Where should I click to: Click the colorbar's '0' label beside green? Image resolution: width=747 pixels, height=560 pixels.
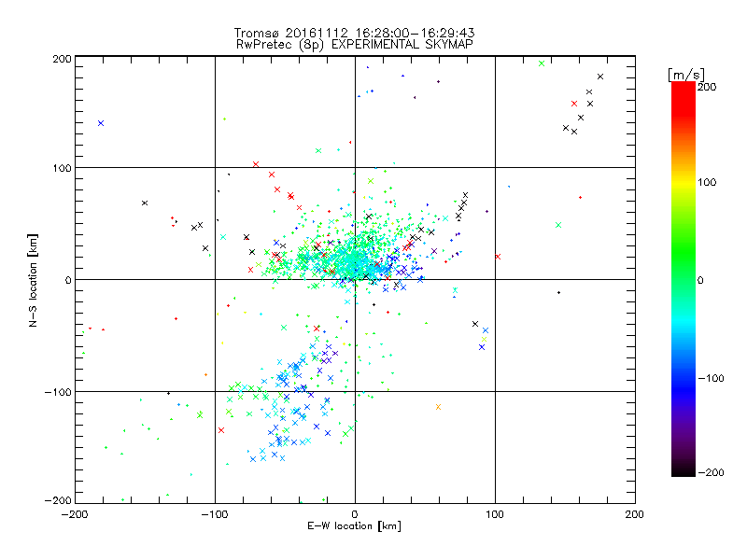700,281
